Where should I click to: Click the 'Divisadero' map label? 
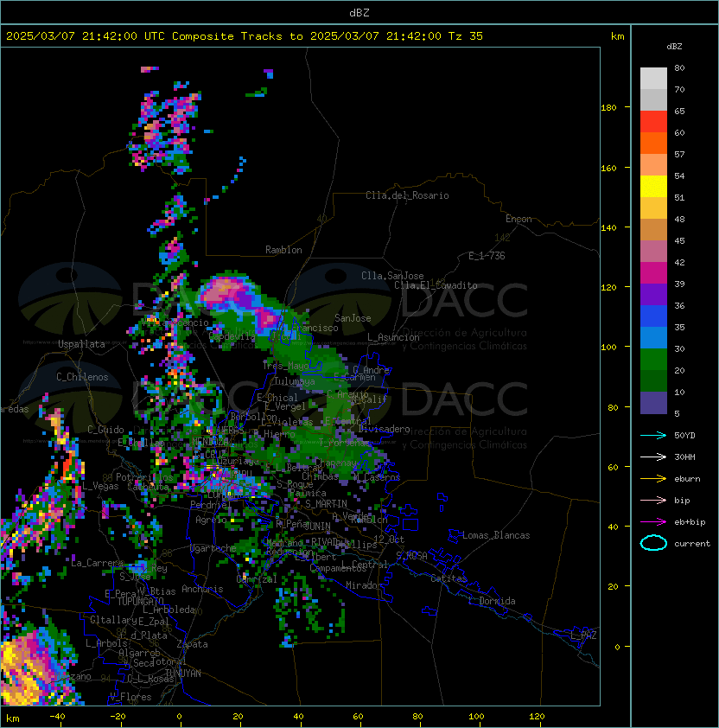point(384,429)
